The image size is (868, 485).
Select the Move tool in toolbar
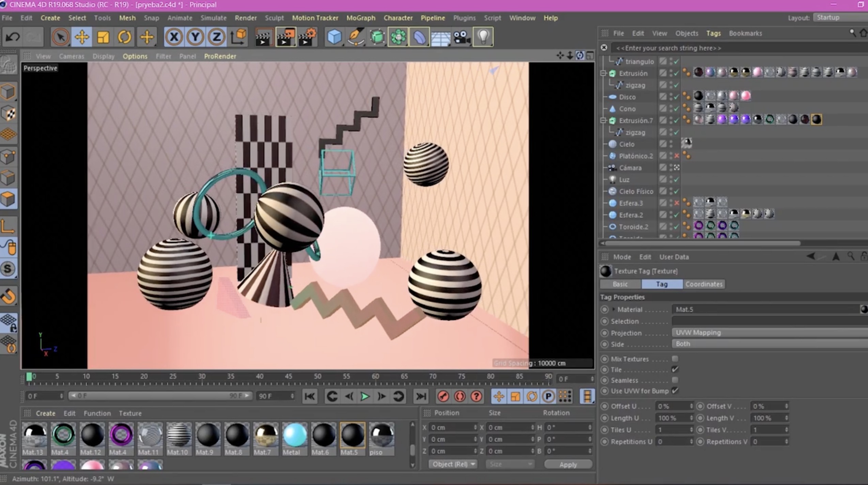coord(82,37)
